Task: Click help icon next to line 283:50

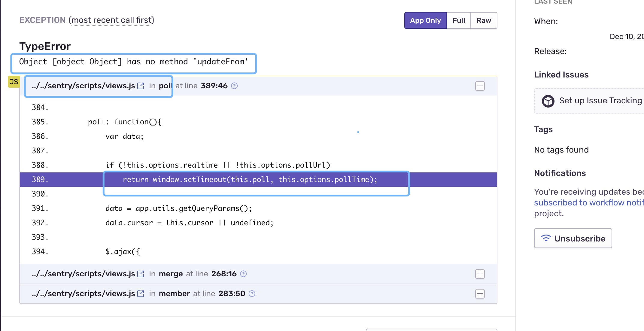Action: coord(252,294)
